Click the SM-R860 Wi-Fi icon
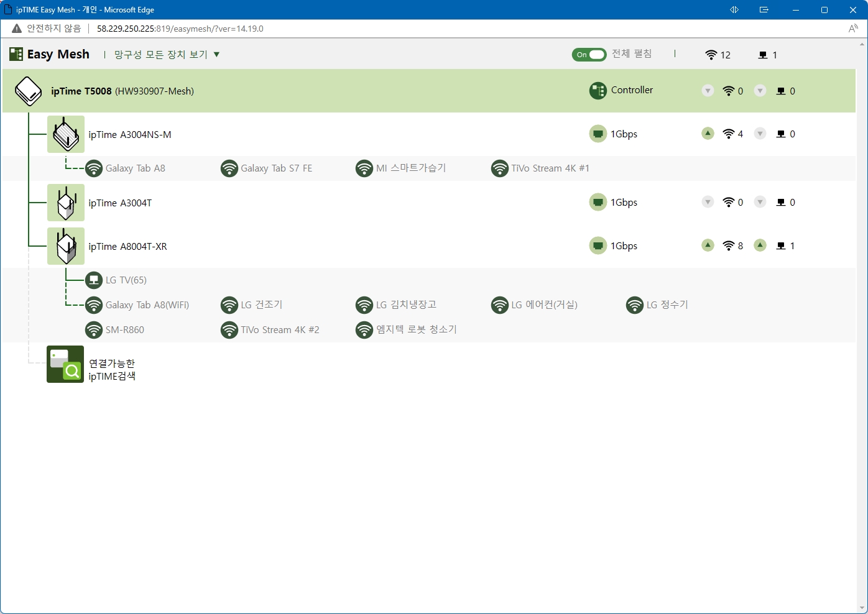The image size is (868, 614). 94,330
